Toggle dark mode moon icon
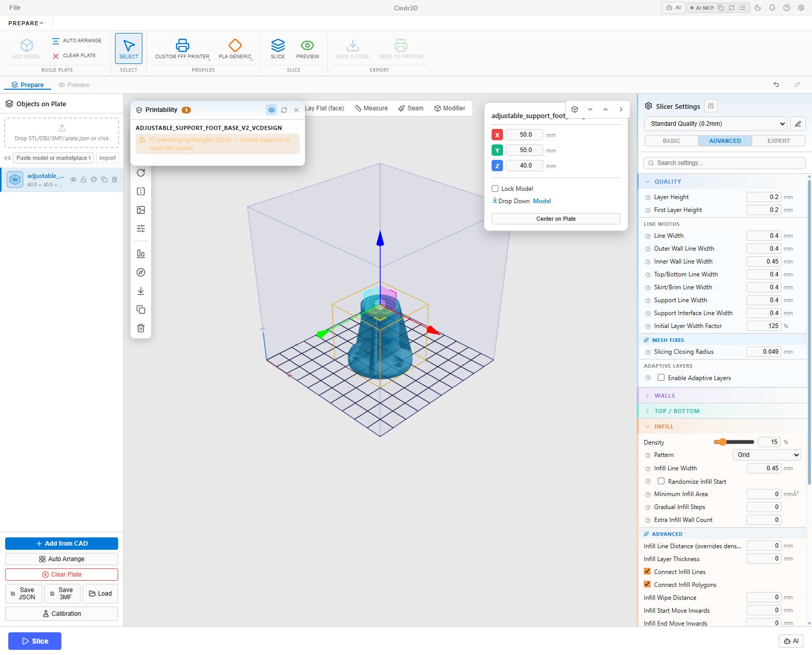 click(758, 8)
